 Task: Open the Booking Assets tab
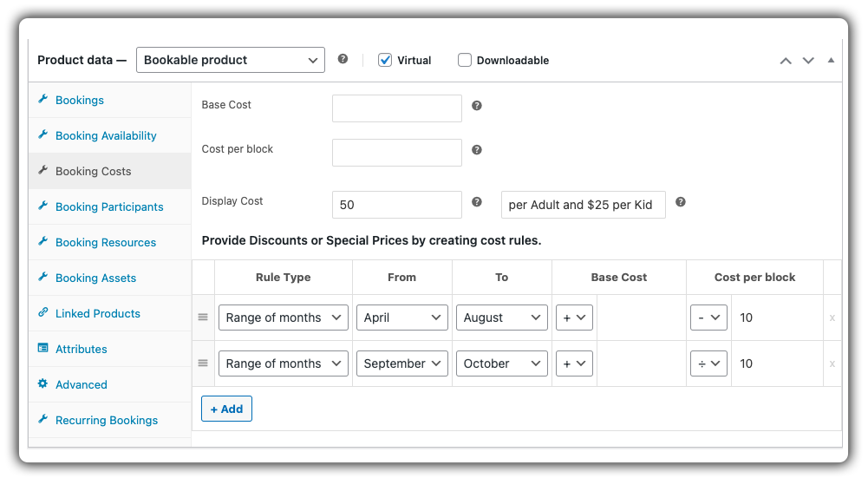(109, 278)
